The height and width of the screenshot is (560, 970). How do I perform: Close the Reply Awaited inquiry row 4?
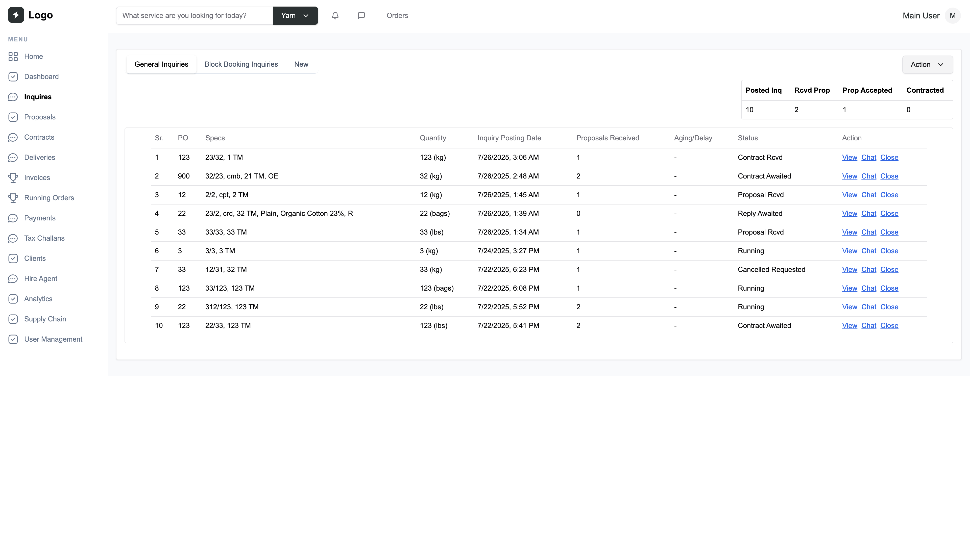pyautogui.click(x=889, y=213)
